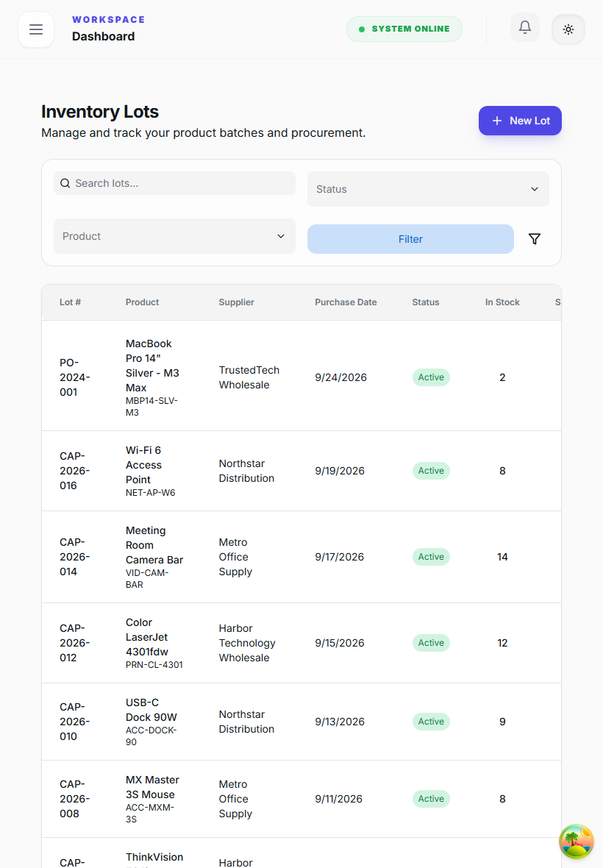Click Color LaserJet 4301fdw product
Screen dimensions: 603x868
coord(147,637)
